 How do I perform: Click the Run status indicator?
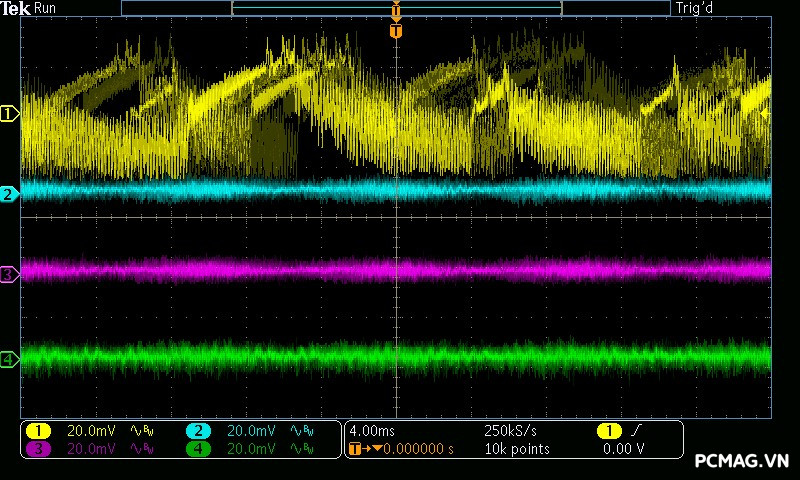[x=46, y=8]
